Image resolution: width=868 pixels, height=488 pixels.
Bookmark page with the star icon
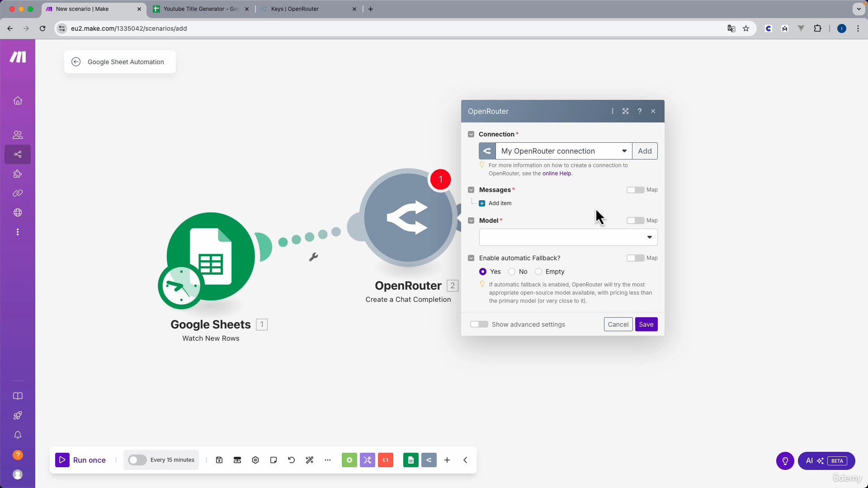(x=746, y=28)
